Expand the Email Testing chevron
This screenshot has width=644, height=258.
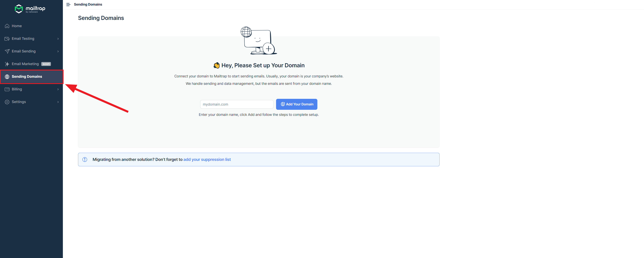(58, 39)
